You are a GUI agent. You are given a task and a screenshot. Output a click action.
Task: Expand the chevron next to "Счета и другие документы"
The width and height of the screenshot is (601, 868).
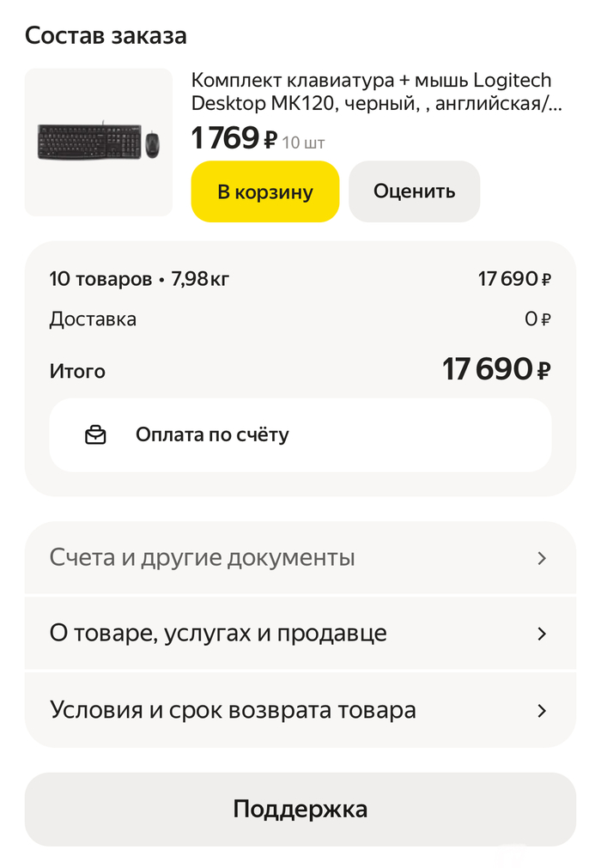[x=542, y=558]
